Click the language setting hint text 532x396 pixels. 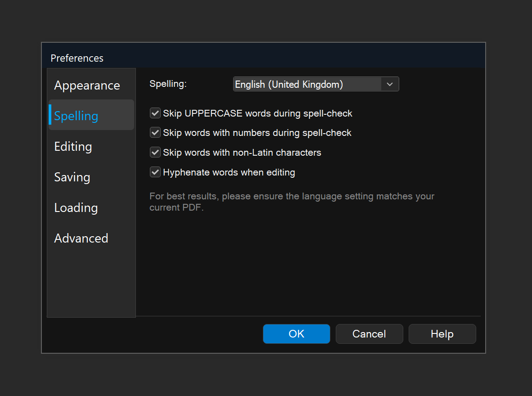(292, 202)
